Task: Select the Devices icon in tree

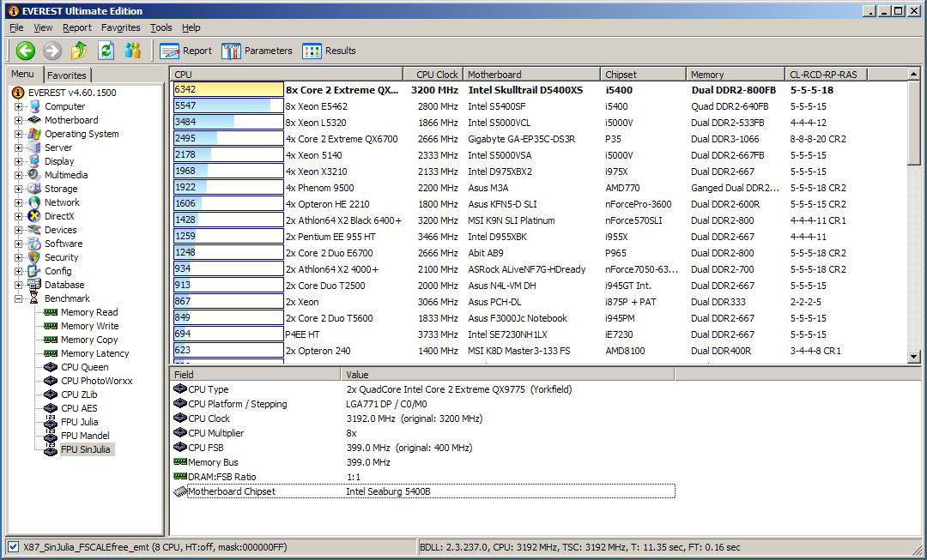Action: tap(34, 230)
